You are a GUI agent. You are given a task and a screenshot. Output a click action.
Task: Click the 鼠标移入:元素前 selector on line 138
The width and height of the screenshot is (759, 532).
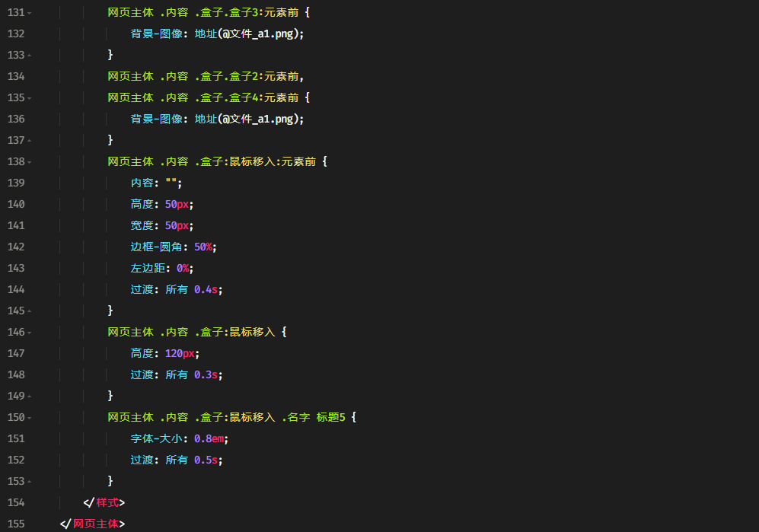[x=273, y=161]
